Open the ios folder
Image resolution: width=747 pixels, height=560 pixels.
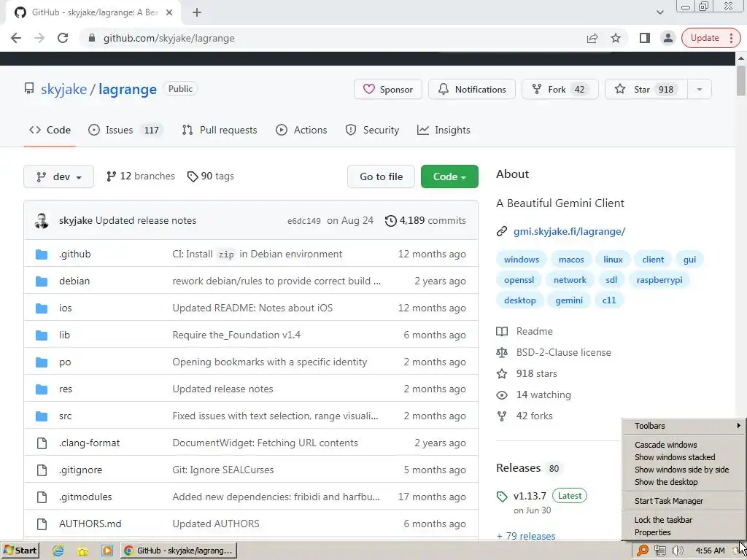[65, 308]
